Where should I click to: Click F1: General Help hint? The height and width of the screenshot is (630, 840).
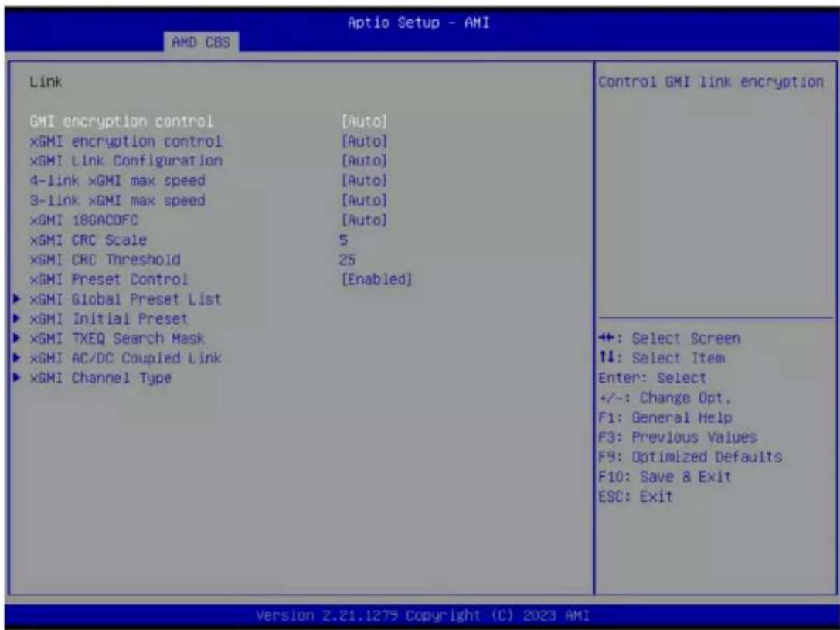(x=665, y=417)
